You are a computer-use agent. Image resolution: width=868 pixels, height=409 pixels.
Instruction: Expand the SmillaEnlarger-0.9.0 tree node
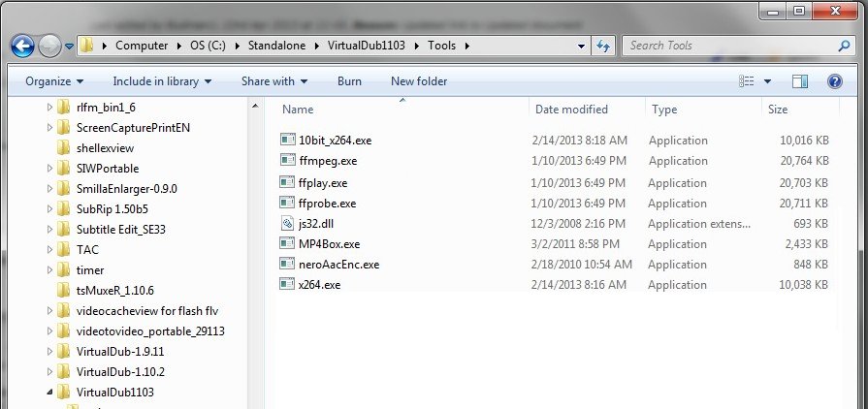tap(49, 189)
